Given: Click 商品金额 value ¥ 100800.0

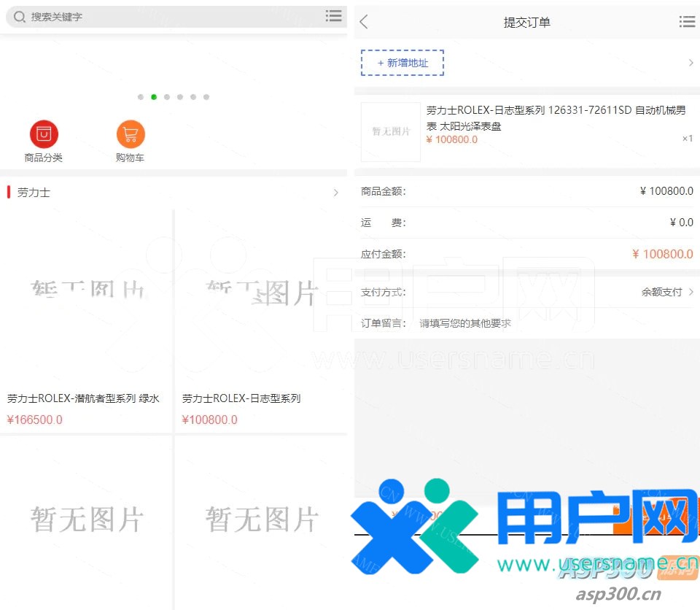Looking at the screenshot, I should coord(666,191).
